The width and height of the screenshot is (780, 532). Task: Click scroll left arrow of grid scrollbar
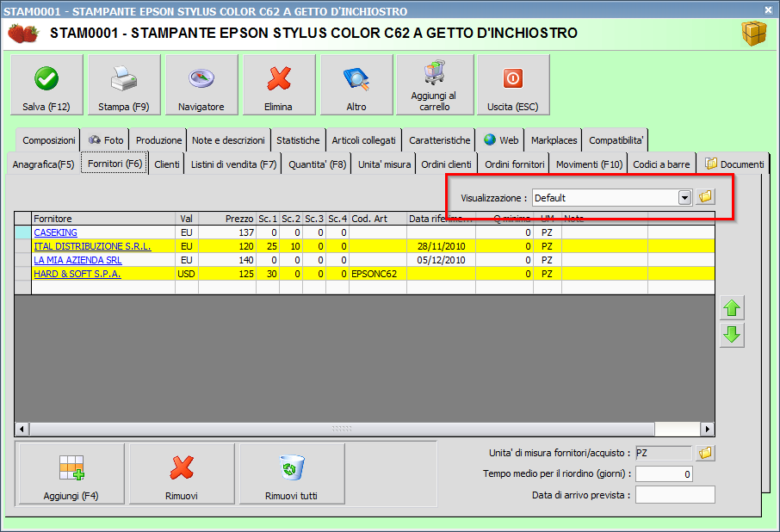tap(22, 429)
